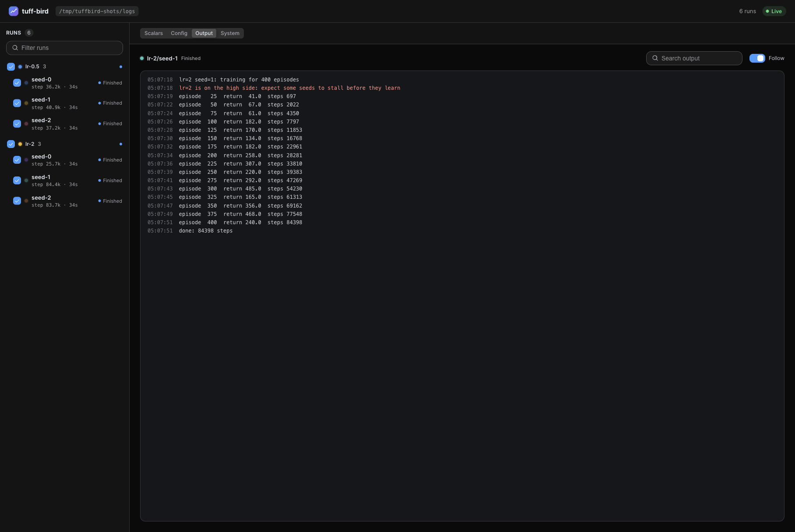Screen dimensions: 795x532
Task: Open the Config tab
Action: 179,33
